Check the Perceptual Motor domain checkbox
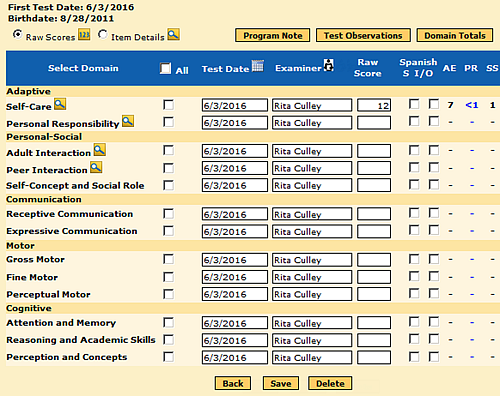Viewport: 500px width, 396px height. click(x=169, y=294)
